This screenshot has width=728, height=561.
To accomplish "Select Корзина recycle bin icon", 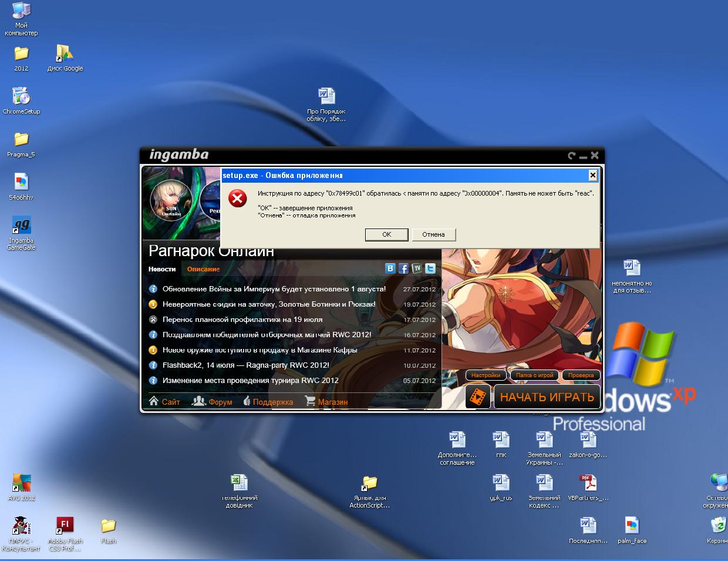I will [717, 530].
